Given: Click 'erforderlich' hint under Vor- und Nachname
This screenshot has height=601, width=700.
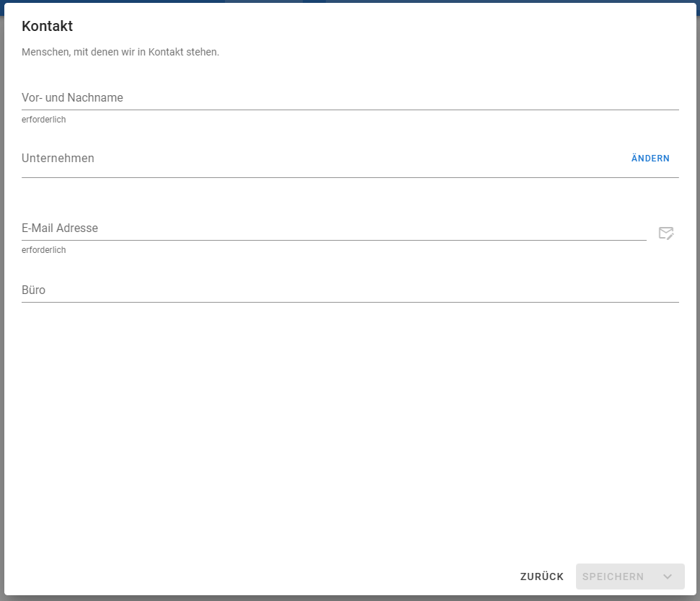Looking at the screenshot, I should click(x=44, y=120).
